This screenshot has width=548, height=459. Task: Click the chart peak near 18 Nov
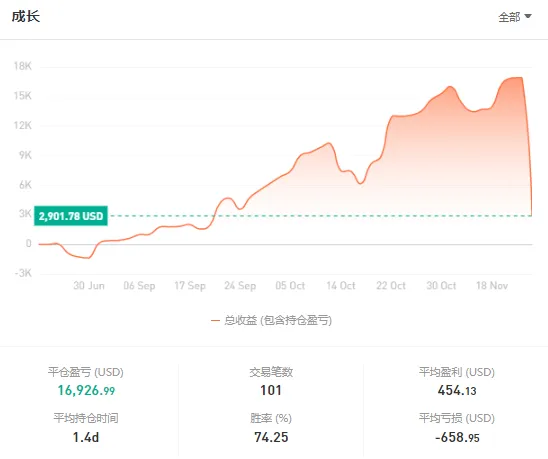point(517,78)
